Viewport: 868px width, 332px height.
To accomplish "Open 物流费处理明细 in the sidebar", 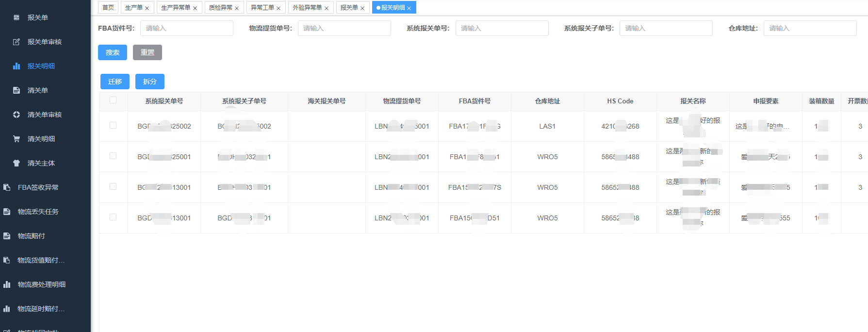I will point(41,284).
